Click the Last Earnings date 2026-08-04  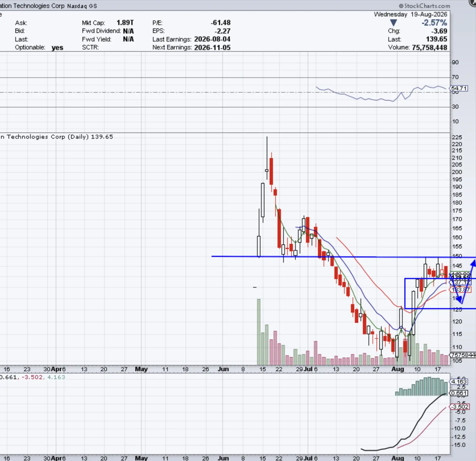point(212,39)
